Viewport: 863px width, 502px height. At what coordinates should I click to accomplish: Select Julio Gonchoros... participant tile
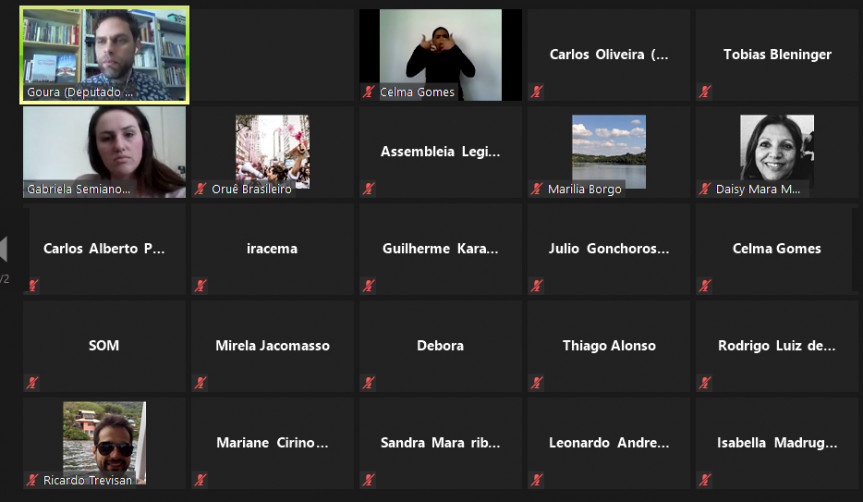[x=609, y=249]
